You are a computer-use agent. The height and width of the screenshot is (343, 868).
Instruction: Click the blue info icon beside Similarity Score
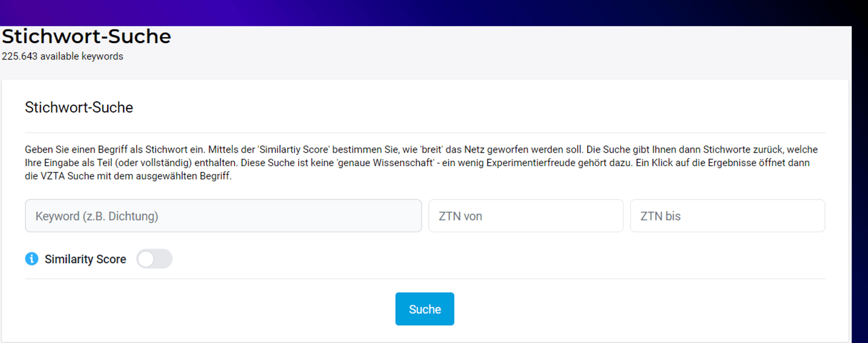tap(32, 259)
